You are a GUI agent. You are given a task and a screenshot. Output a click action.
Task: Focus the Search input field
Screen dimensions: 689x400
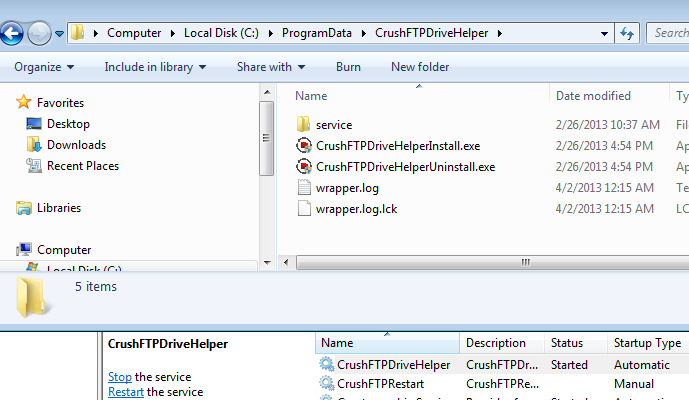click(x=668, y=33)
